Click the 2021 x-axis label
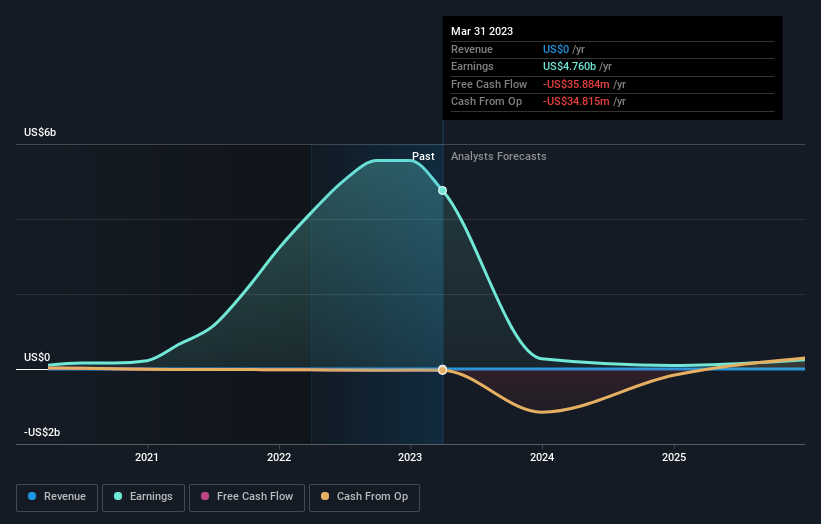 [x=147, y=458]
